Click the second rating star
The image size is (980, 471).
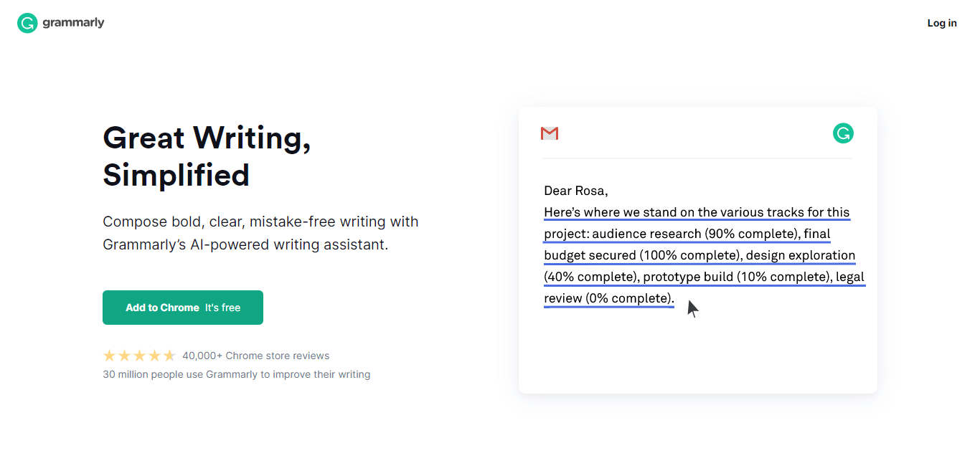pos(124,356)
